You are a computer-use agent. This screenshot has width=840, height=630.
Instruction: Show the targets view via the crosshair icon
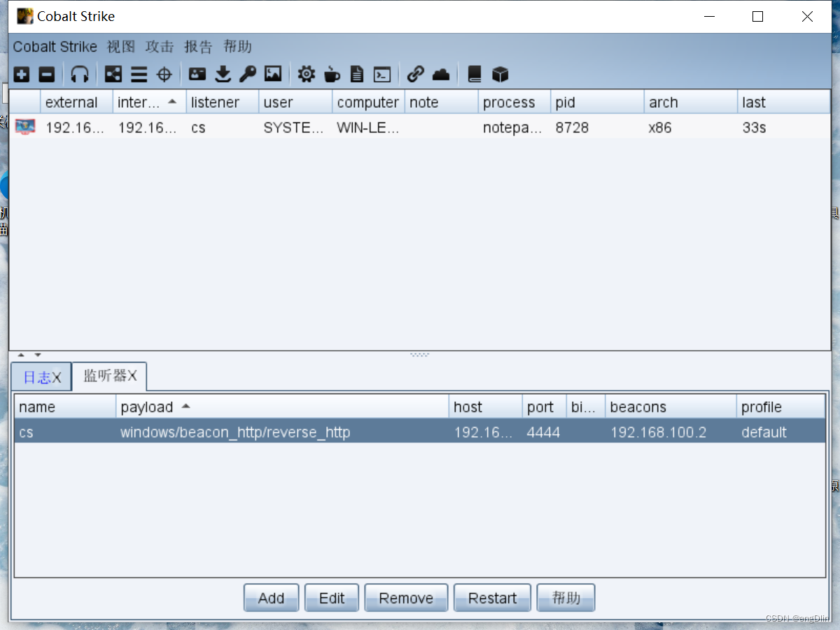(x=164, y=73)
